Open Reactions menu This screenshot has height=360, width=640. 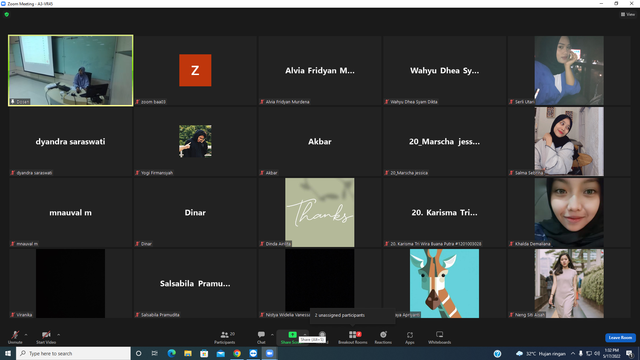[x=383, y=337]
